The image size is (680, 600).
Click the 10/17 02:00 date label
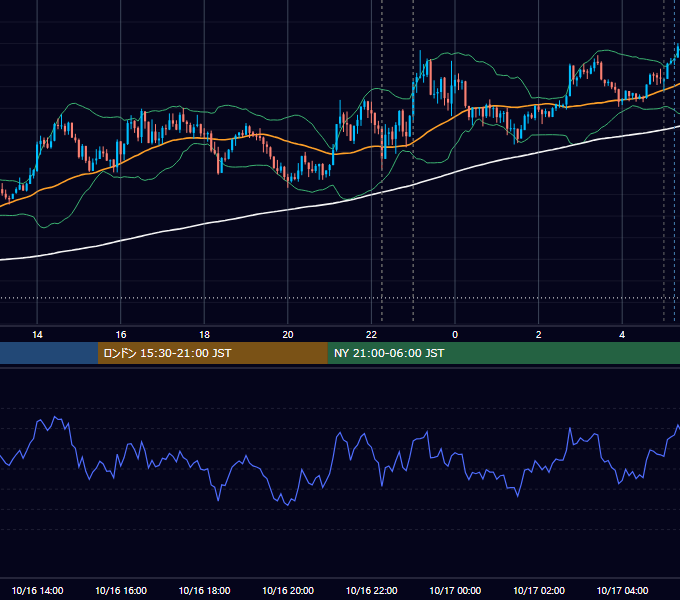tap(539, 590)
